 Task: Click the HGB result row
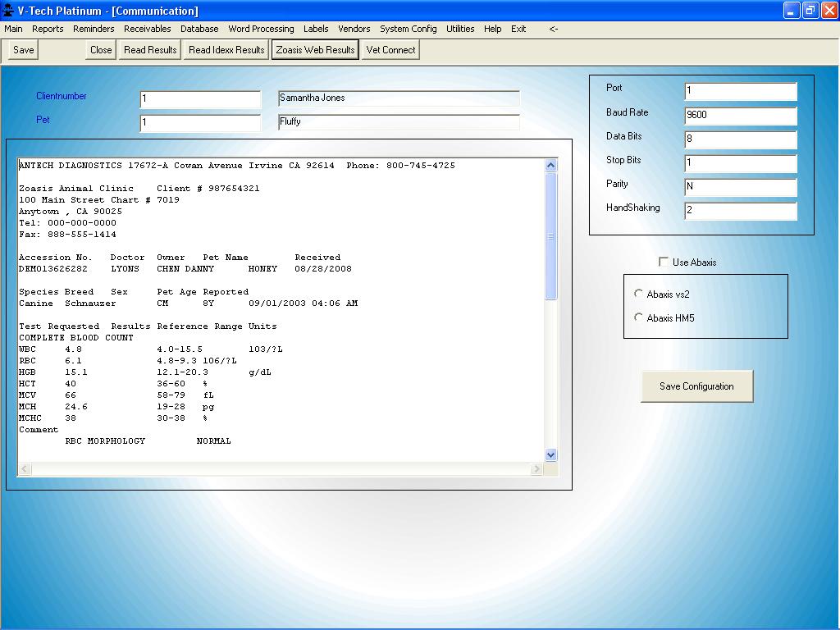tap(144, 372)
